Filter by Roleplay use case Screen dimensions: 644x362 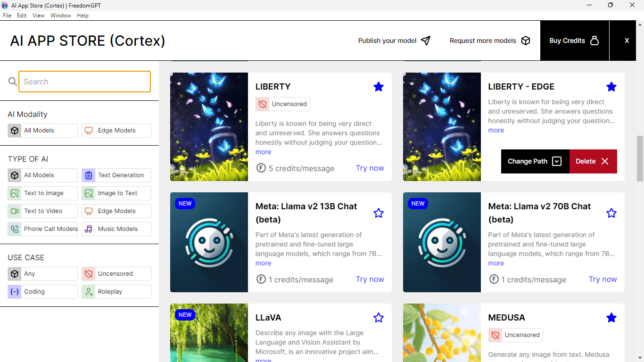(116, 292)
